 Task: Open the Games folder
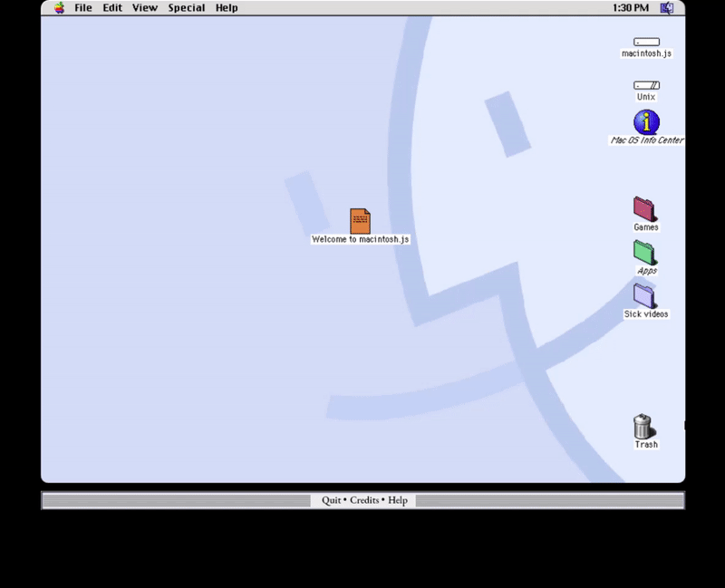pyautogui.click(x=644, y=208)
